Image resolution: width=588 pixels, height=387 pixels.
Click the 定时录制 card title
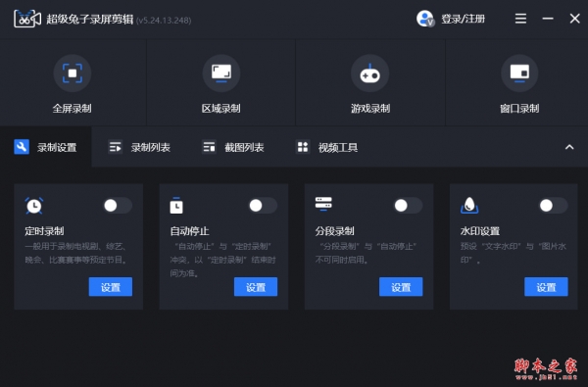click(x=44, y=231)
